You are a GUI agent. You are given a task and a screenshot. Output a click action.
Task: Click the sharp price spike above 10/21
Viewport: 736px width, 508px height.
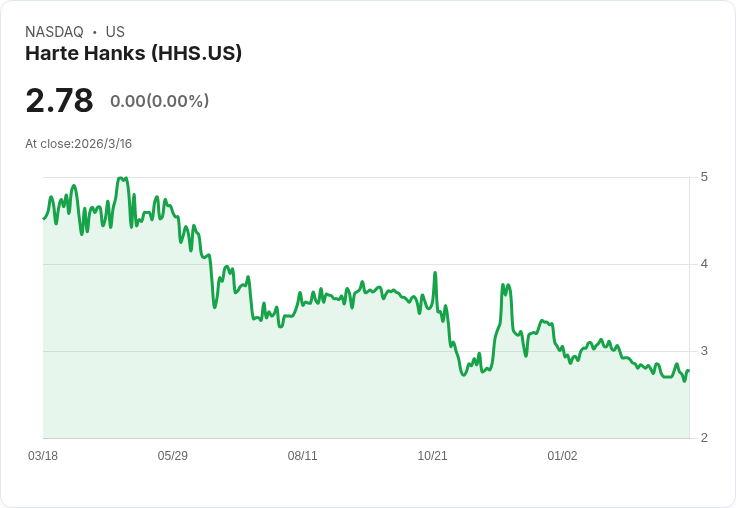click(435, 272)
